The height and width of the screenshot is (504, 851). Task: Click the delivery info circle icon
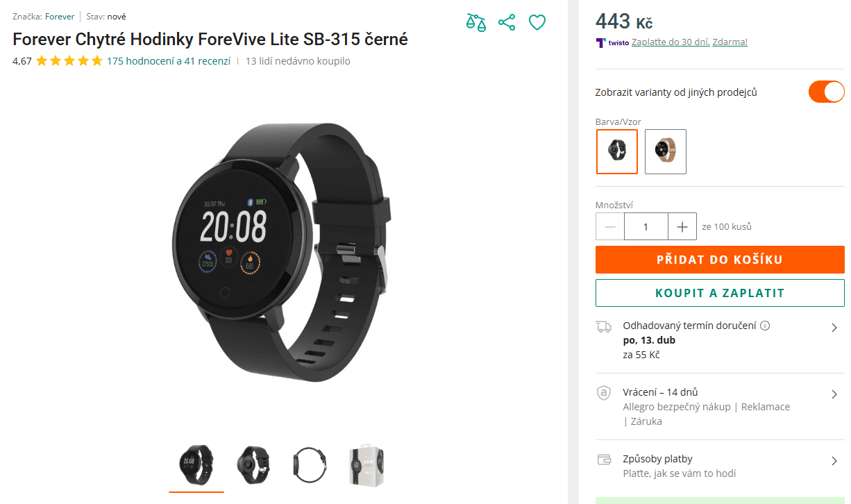point(765,326)
